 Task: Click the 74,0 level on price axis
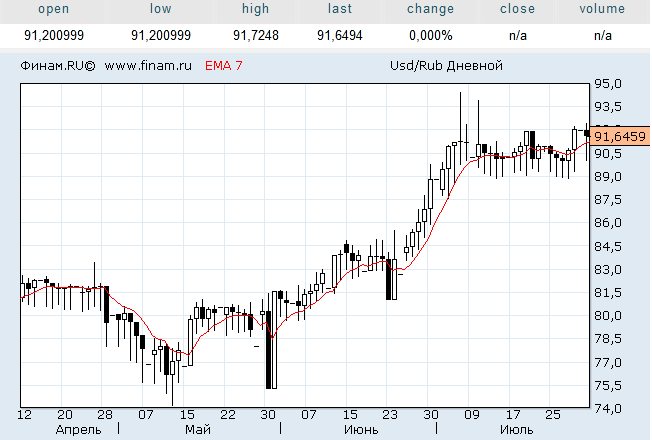tap(609, 409)
